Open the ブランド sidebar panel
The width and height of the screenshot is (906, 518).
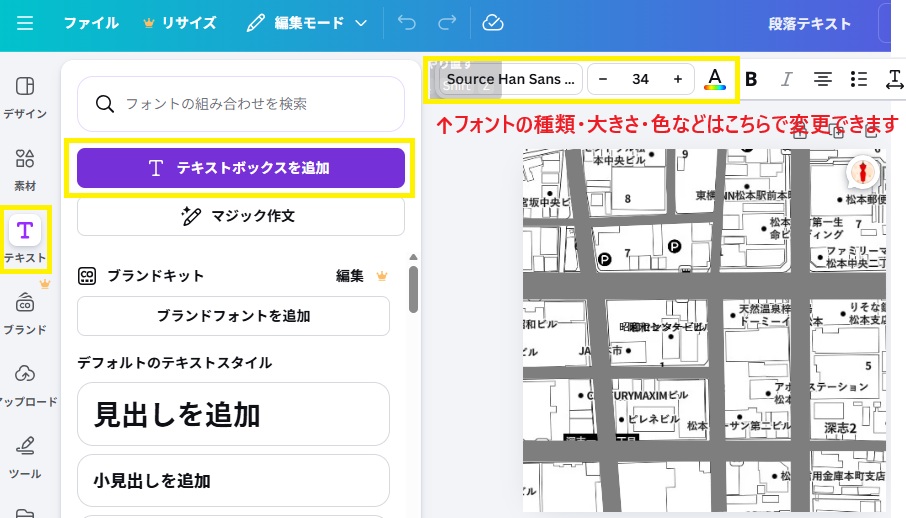coord(25,314)
